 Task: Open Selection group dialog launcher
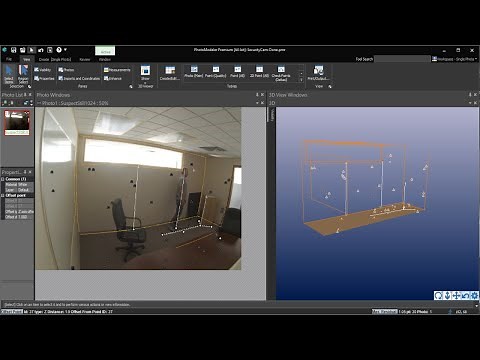coord(29,86)
